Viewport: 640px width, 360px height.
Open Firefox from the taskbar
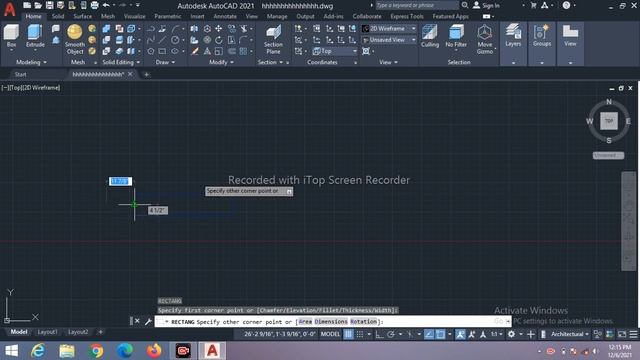[x=154, y=351]
